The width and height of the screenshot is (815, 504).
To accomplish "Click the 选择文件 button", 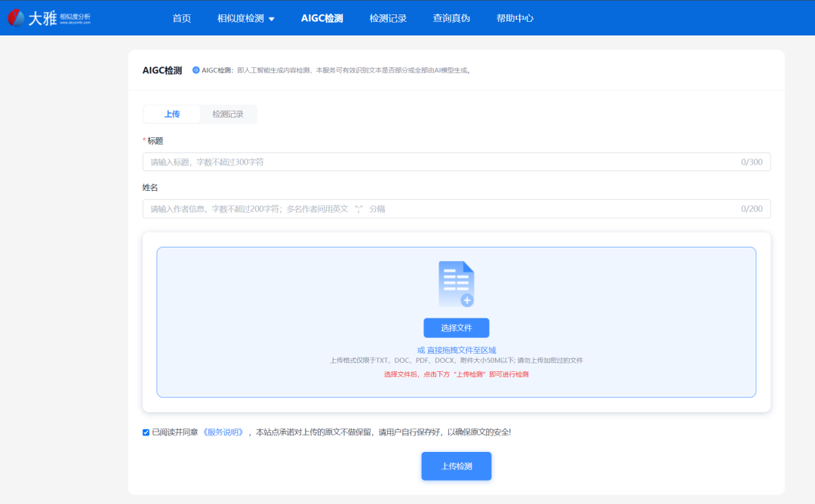I will click(456, 327).
